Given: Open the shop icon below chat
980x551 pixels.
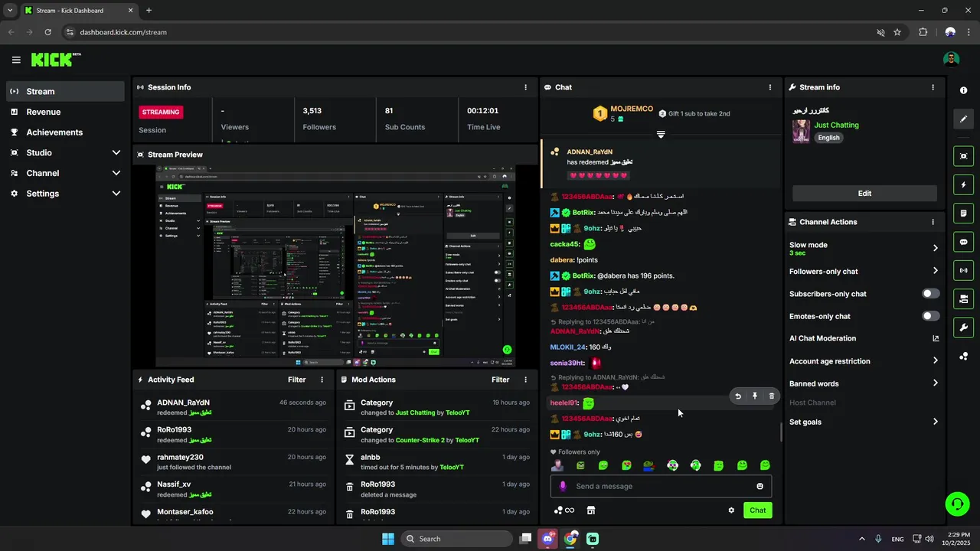Looking at the screenshot, I should coord(591,510).
